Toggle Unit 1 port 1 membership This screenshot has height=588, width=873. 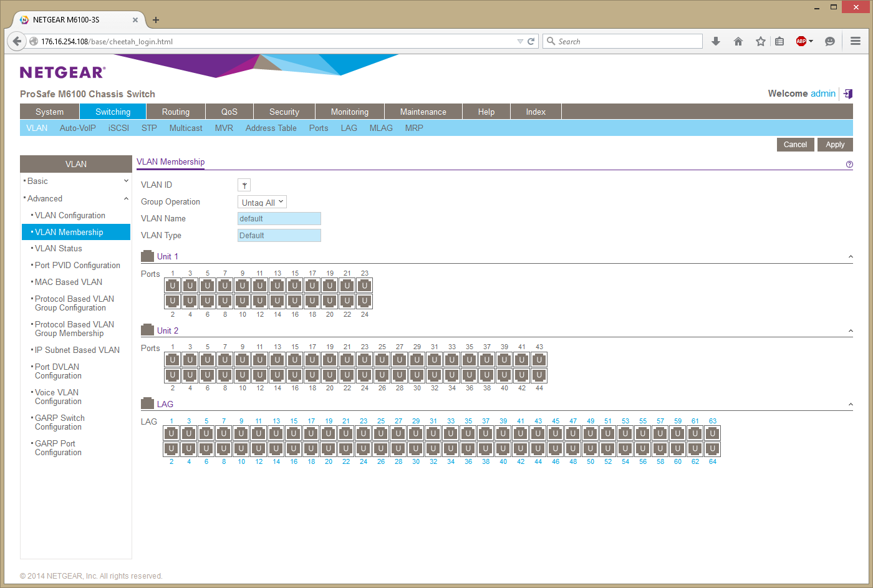[x=173, y=286]
